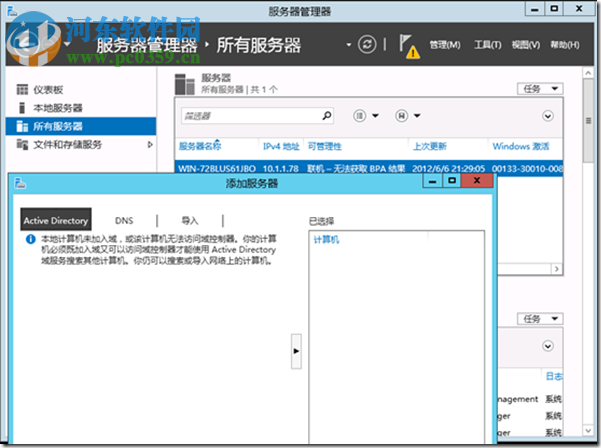601x448 pixels.
Task: Click the 10.1.1.78 IP address cell
Action: (281, 169)
